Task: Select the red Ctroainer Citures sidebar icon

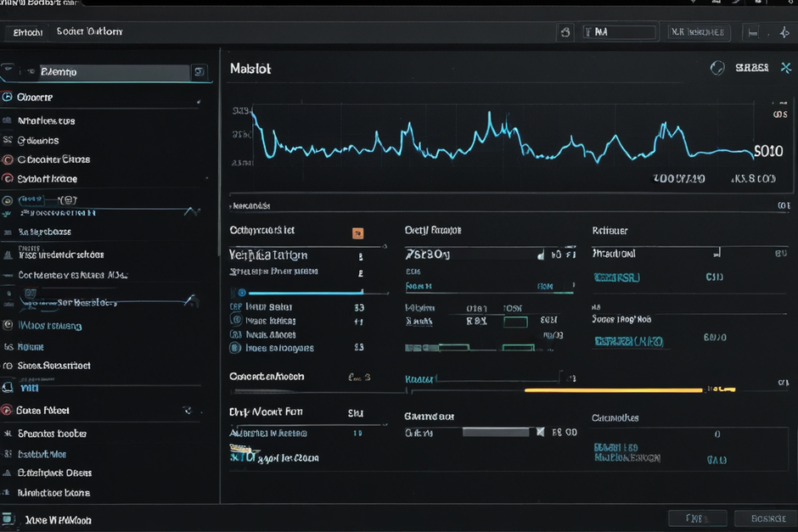Action: tap(7, 160)
